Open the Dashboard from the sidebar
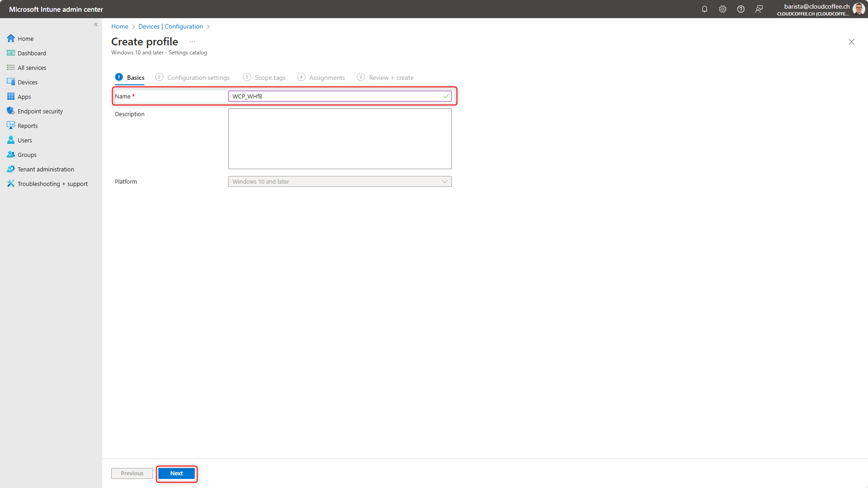This screenshot has width=868, height=488. pyautogui.click(x=32, y=53)
